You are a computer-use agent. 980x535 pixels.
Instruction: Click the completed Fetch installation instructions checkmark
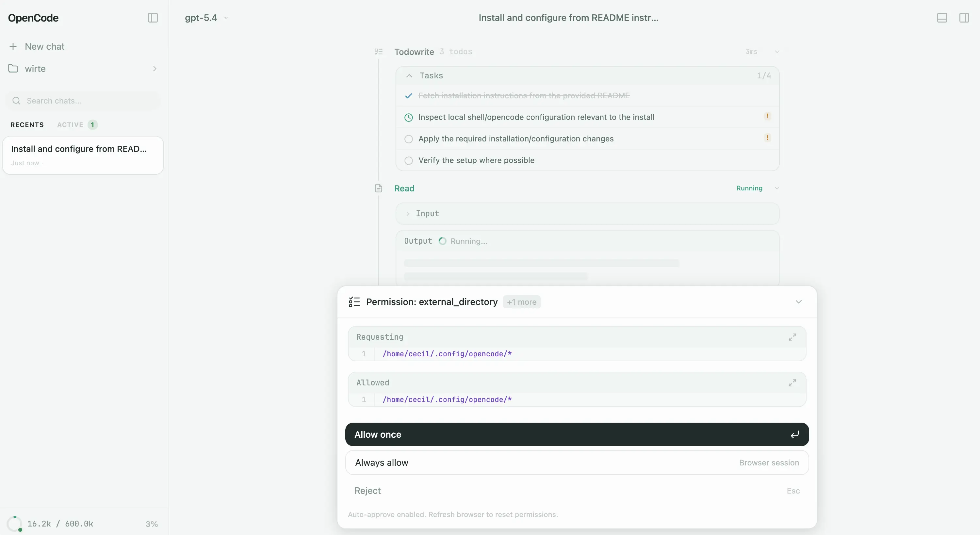click(x=409, y=96)
